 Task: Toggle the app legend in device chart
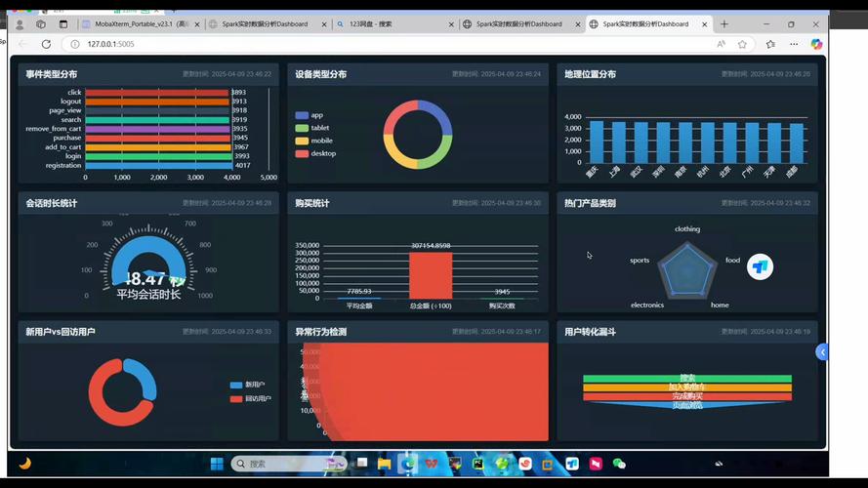pos(309,115)
